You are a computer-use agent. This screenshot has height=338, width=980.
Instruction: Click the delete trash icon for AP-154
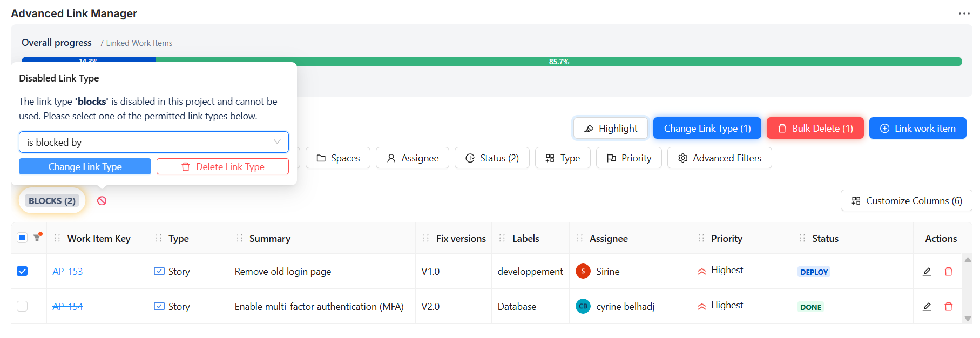948,307
